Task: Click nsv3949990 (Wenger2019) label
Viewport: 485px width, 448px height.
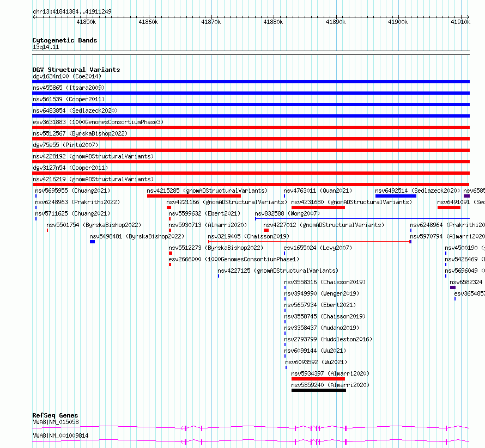Action: [322, 293]
